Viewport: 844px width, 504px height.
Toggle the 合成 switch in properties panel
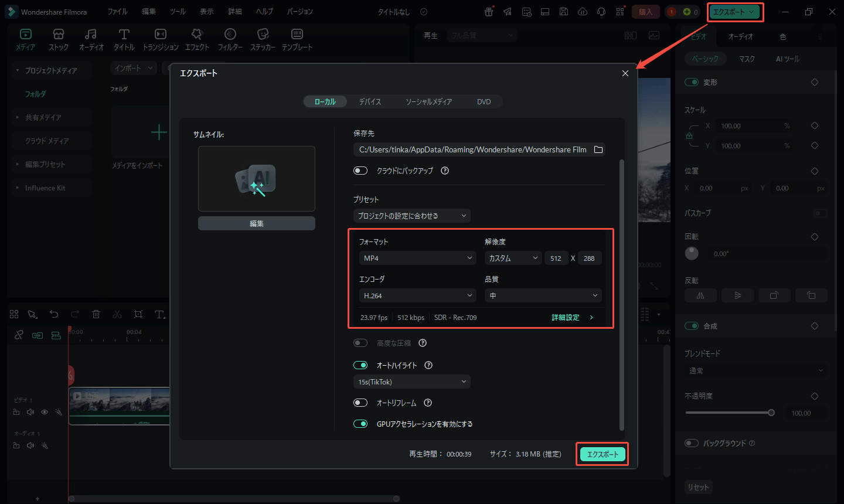pos(692,326)
